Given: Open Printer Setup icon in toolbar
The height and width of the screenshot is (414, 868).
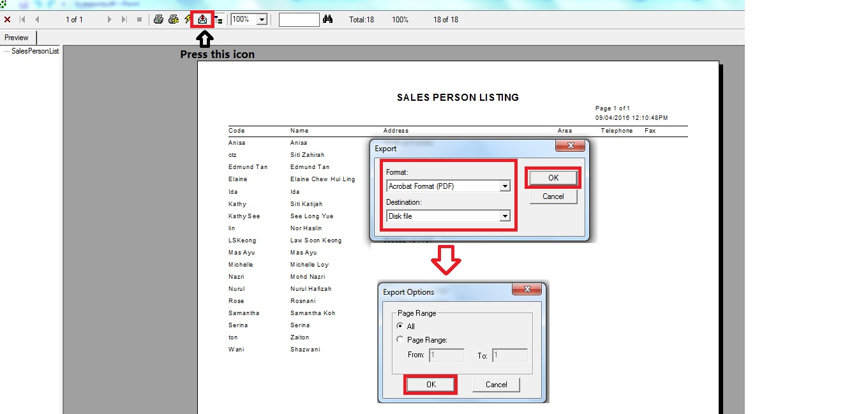Looking at the screenshot, I should click(x=173, y=19).
